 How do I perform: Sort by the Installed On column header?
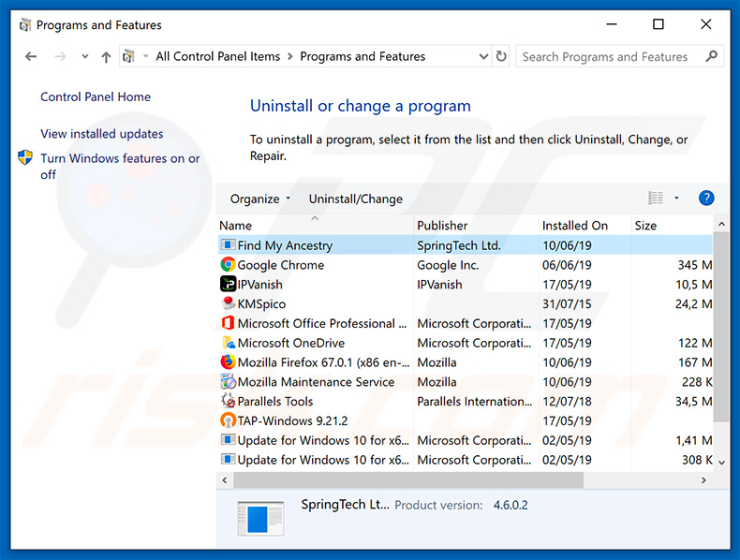(x=574, y=226)
